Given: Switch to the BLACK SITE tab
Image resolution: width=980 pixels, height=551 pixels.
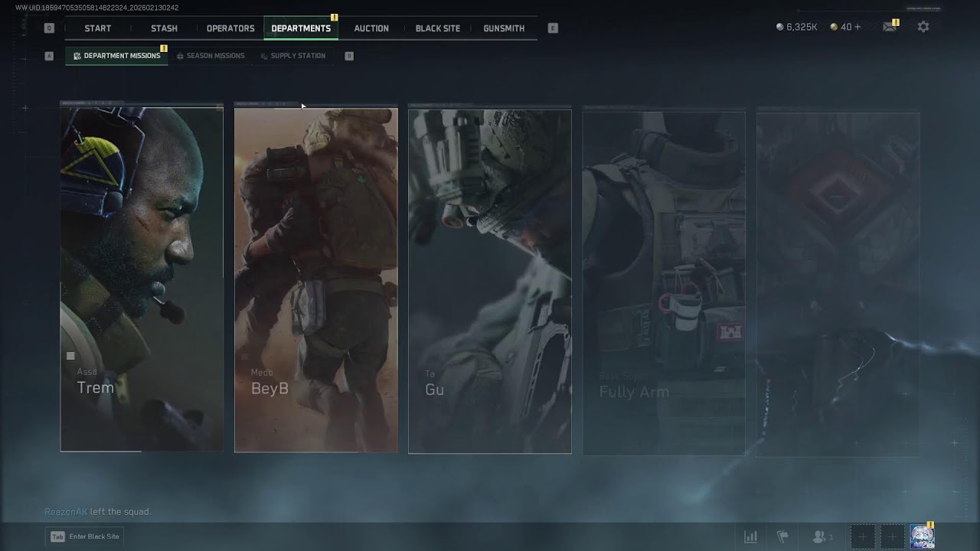Looking at the screenshot, I should (438, 28).
